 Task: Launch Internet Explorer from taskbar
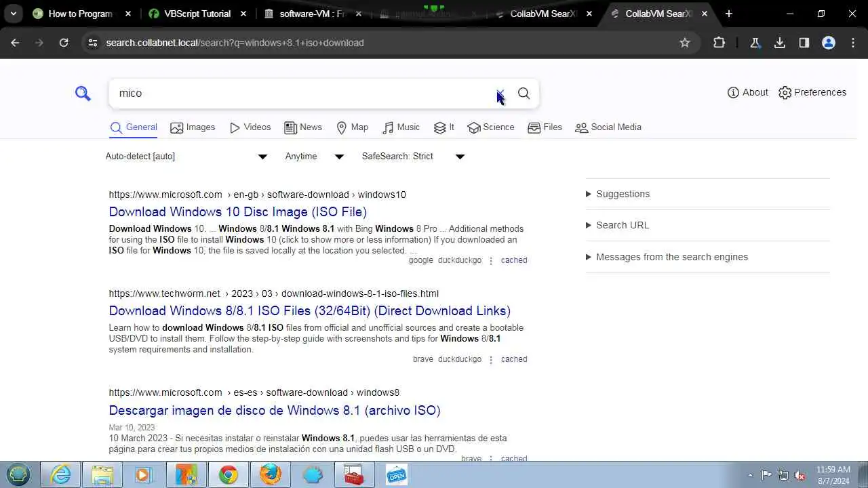[61, 474]
